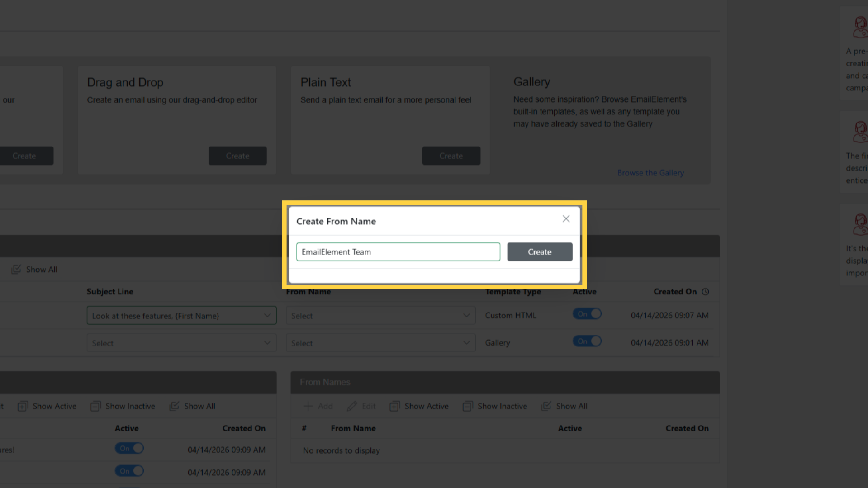This screenshot has width=868, height=488.
Task: Select Show Inactive in the From Names panel
Action: [x=495, y=406]
